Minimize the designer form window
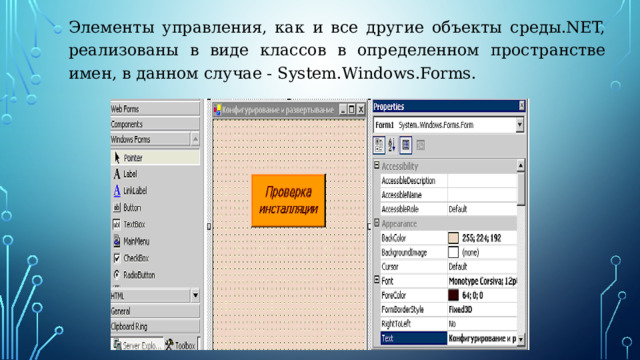 tap(343, 109)
